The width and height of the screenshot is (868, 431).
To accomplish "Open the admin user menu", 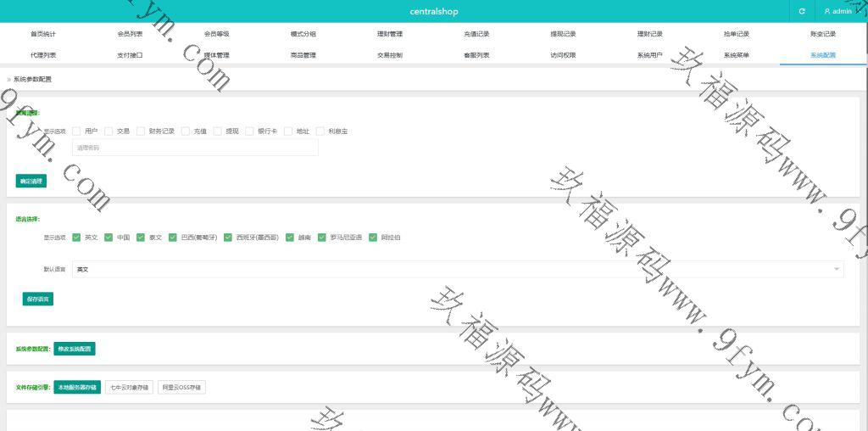I will click(x=838, y=11).
